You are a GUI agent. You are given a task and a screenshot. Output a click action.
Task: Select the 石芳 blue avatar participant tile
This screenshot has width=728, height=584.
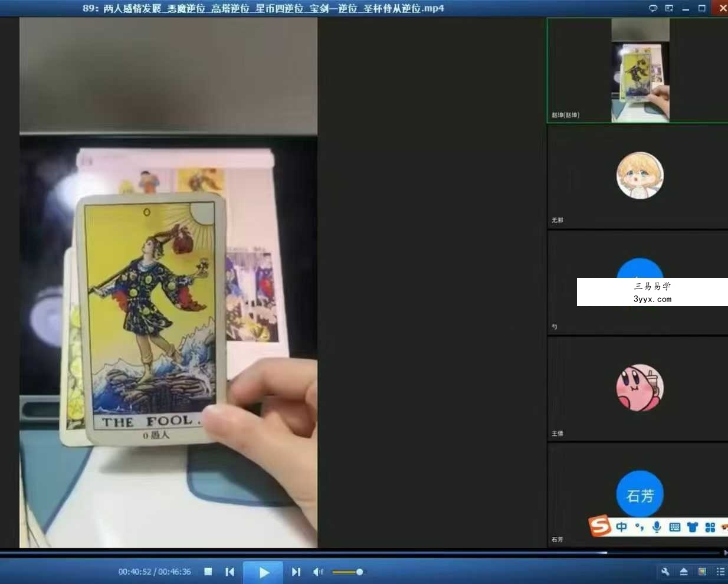(x=637, y=494)
